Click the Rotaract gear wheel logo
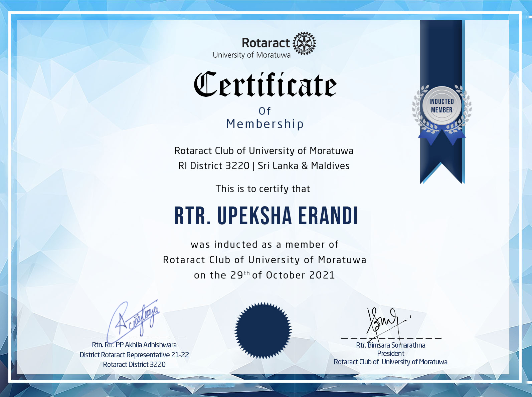The image size is (532, 397). 304,43
